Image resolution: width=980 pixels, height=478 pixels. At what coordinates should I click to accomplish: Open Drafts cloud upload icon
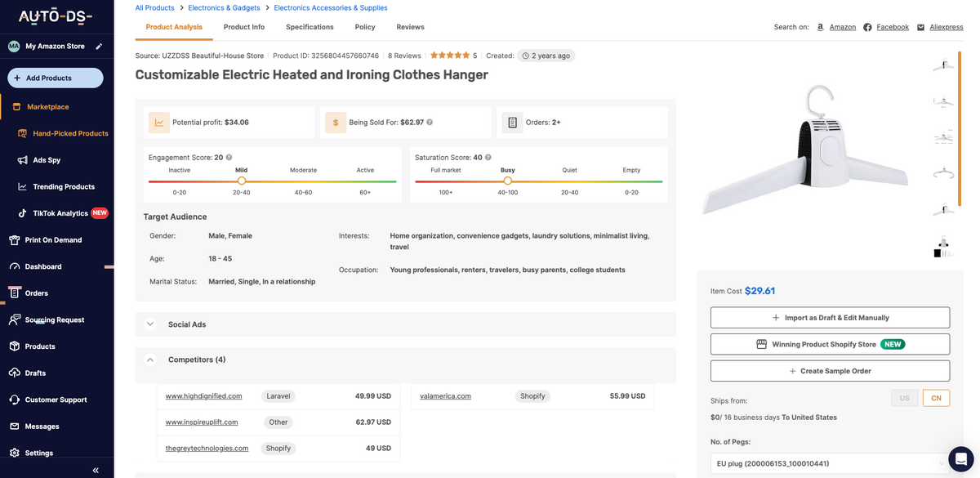tap(14, 373)
